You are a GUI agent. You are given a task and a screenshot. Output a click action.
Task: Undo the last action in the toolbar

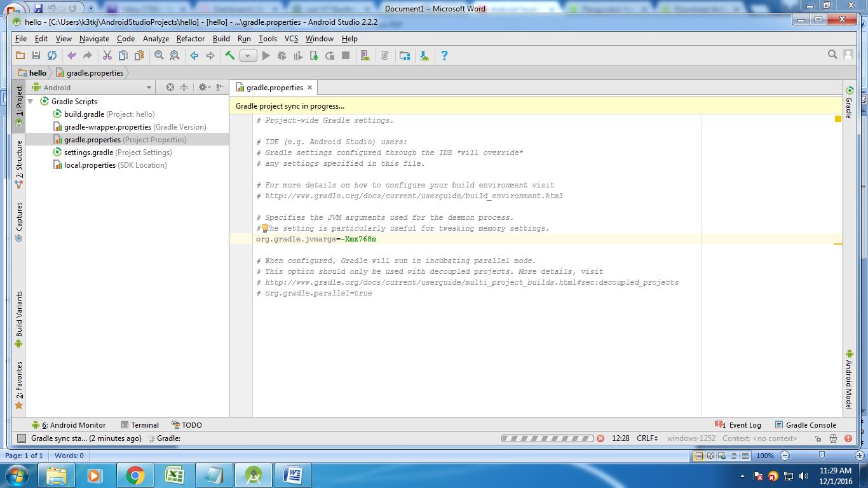72,56
